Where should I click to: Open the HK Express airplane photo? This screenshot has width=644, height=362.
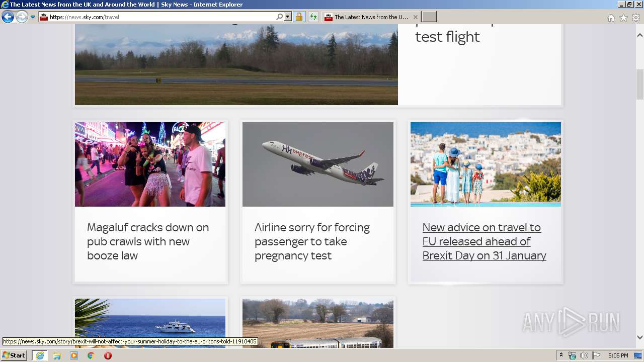coord(318,164)
